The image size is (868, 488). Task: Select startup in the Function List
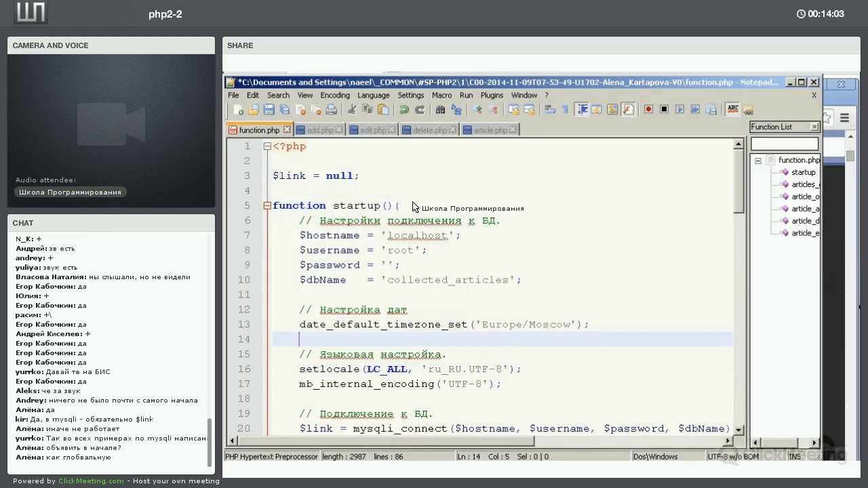804,172
